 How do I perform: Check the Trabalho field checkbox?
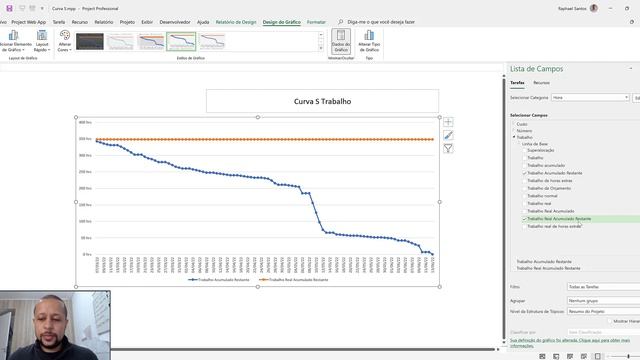point(524,158)
